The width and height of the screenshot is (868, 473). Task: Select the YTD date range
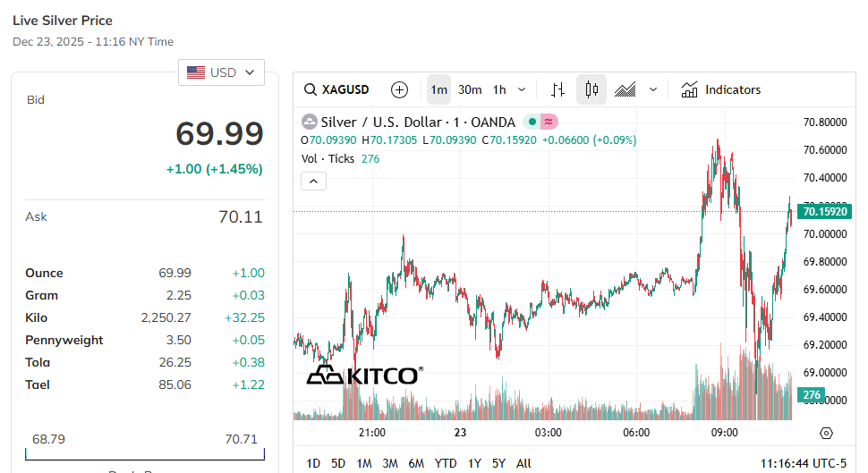(x=445, y=463)
